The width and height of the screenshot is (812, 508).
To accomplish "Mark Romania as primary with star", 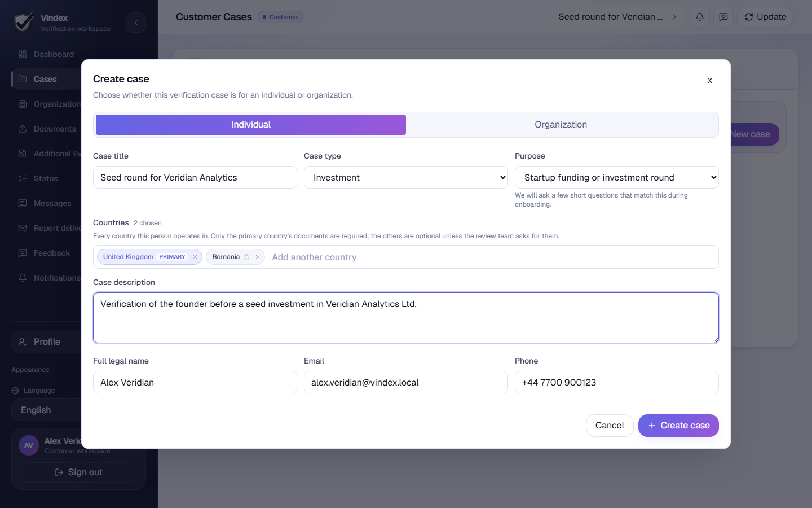I will tap(246, 257).
